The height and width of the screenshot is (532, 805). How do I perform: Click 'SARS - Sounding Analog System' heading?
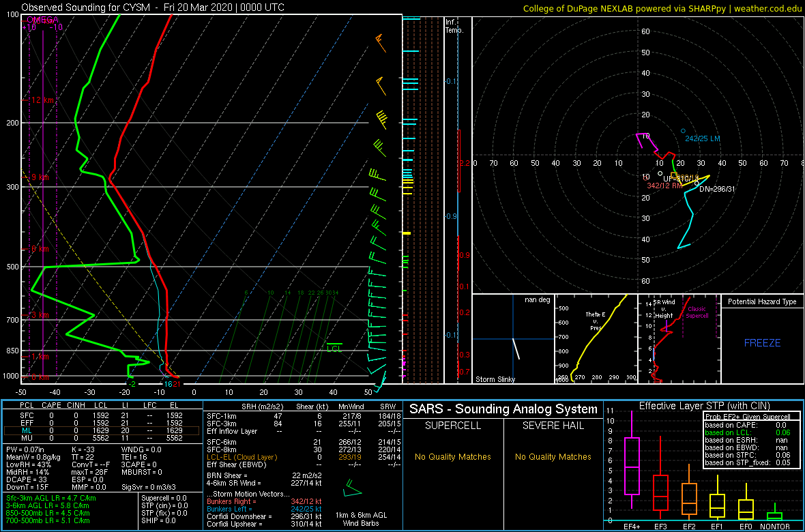[503, 409]
